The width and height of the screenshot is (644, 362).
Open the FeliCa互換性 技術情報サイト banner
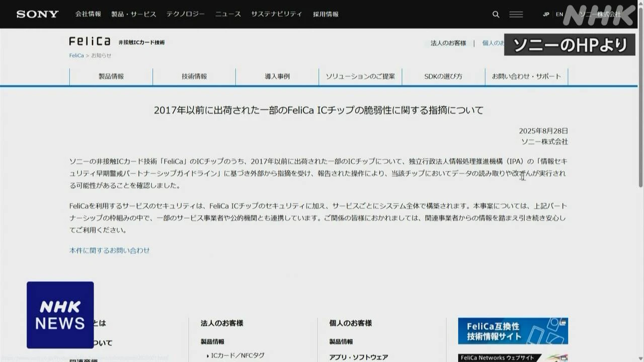pos(513,330)
